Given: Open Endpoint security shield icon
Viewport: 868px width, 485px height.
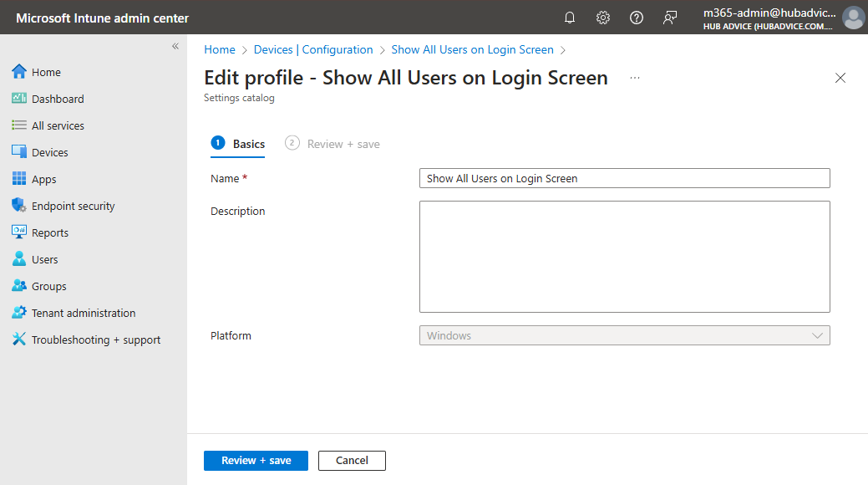Looking at the screenshot, I should tap(19, 206).
